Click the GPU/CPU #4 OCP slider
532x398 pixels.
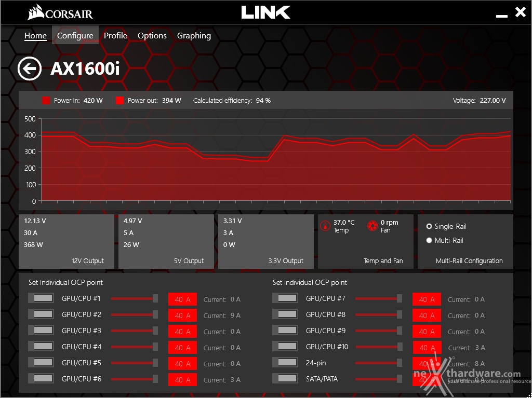pos(135,347)
